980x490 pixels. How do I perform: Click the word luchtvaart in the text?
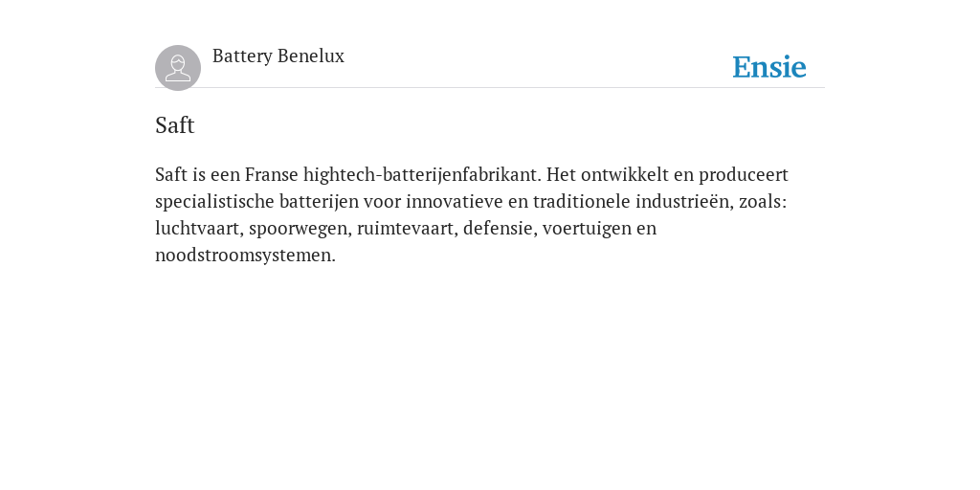click(x=198, y=228)
